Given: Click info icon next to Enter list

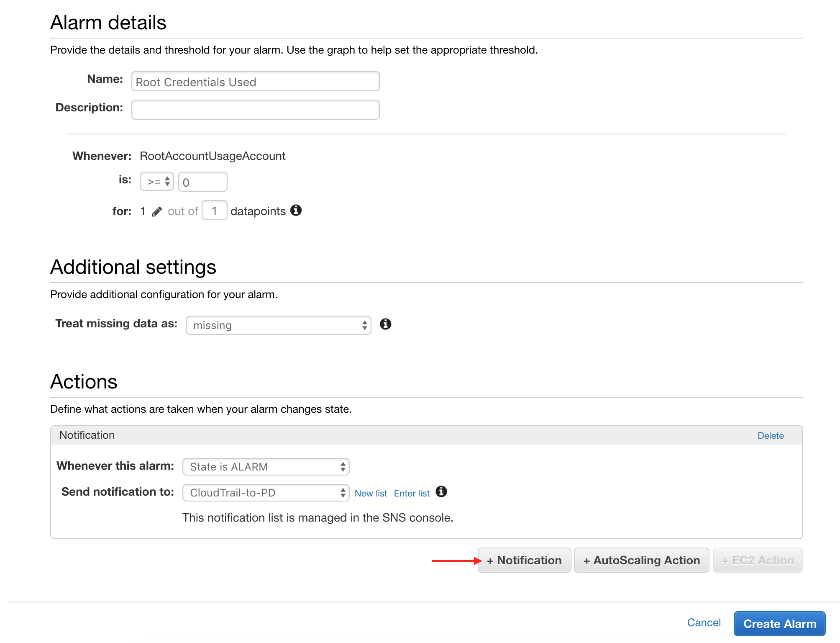Looking at the screenshot, I should [x=441, y=491].
